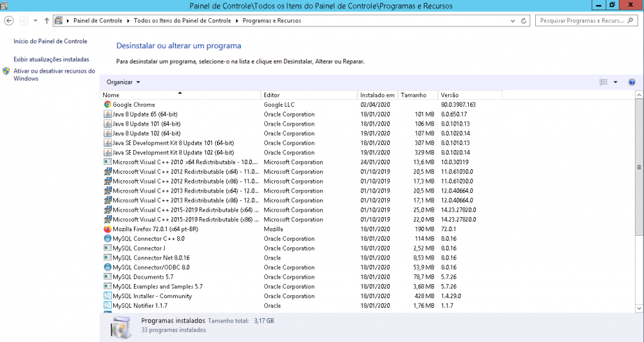
Task: Sort programs by Tamanho column header
Action: point(417,95)
